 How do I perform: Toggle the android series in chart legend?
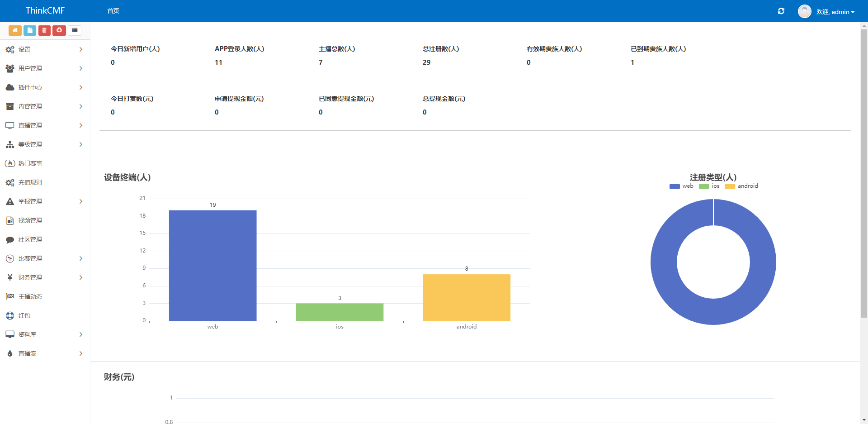pos(741,186)
